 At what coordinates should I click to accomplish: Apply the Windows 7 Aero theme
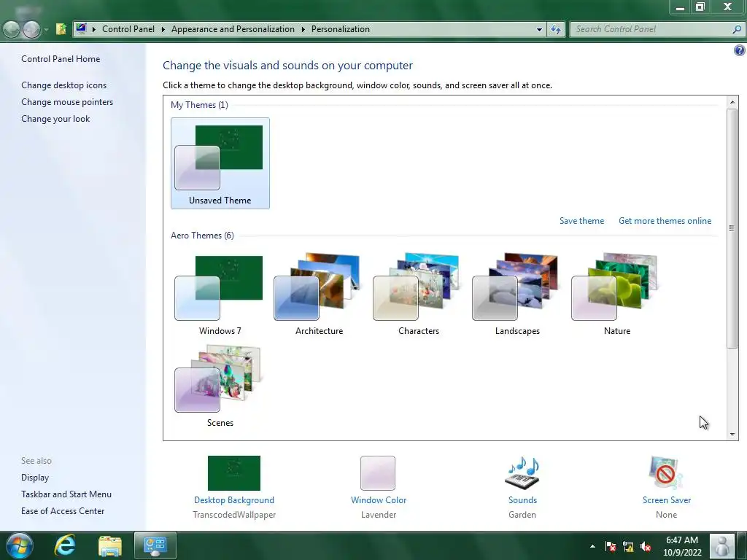(x=220, y=295)
